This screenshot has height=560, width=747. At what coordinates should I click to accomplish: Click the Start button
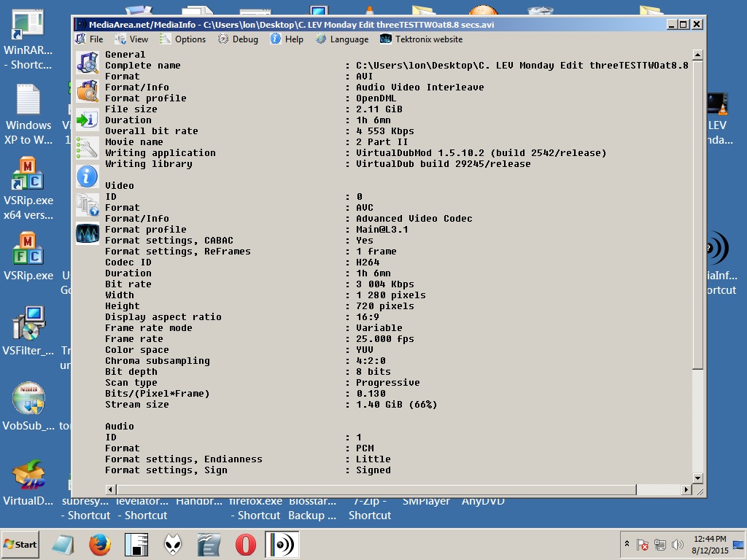pyautogui.click(x=20, y=544)
